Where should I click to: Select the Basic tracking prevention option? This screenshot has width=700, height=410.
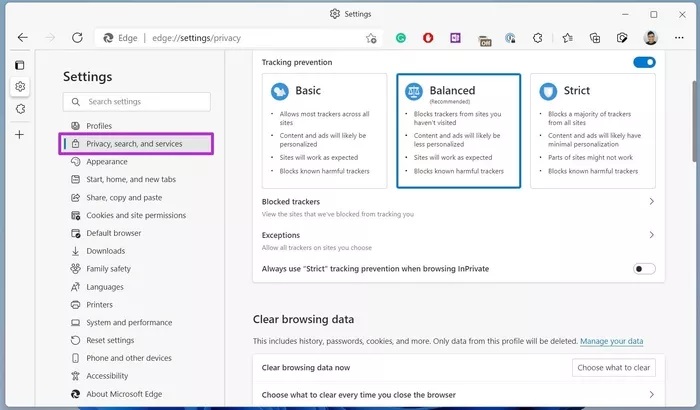click(322, 130)
